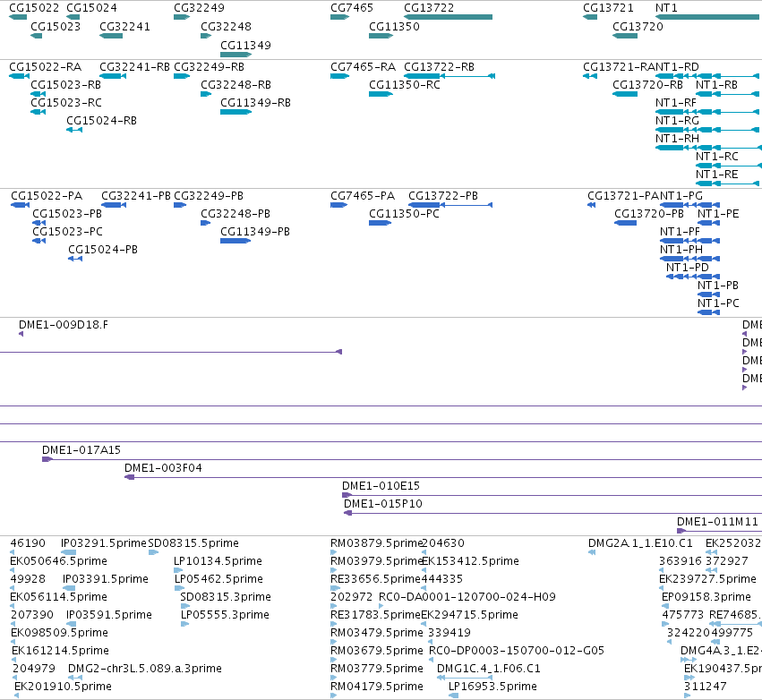Screen dimensions: 762x700
Task: Click transcript CG32248-RB
Action: 235,85
